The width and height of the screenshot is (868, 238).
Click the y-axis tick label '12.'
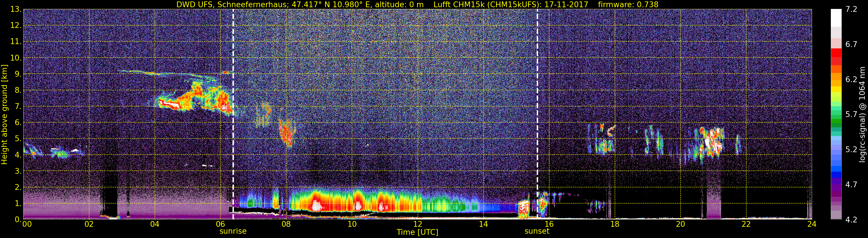coord(16,26)
